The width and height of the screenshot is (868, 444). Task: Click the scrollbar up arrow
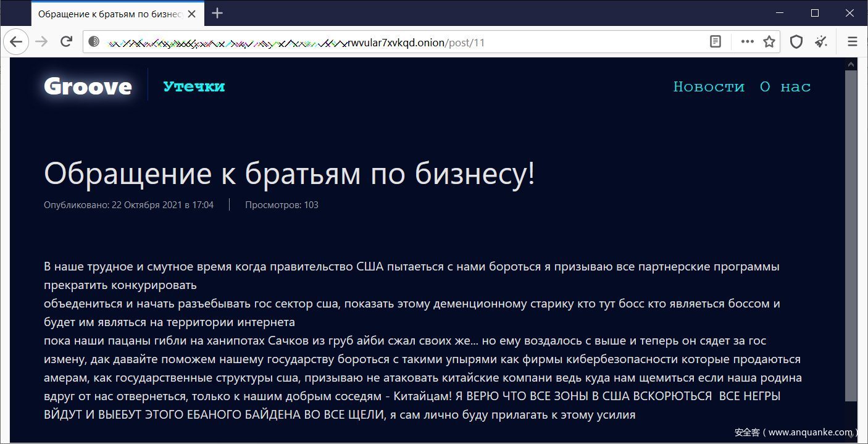click(851, 64)
